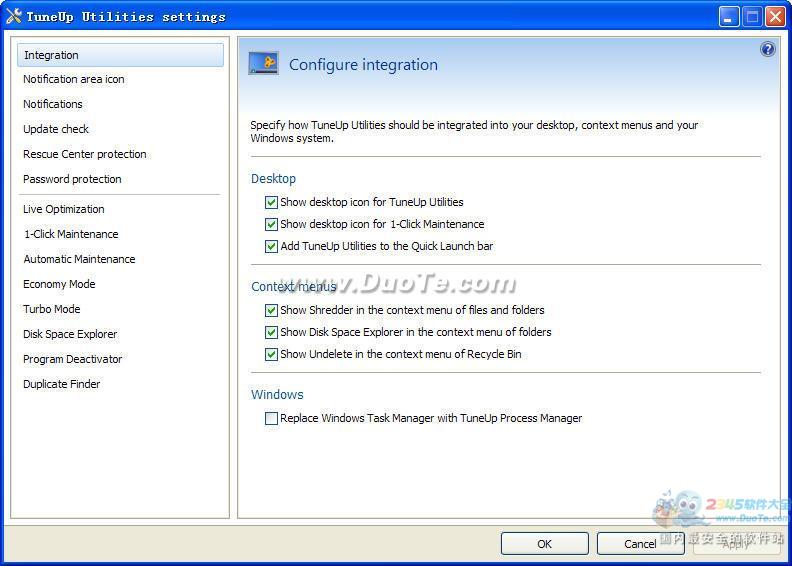The height and width of the screenshot is (566, 792).
Task: Open Notification area icon settings
Action: tap(74, 79)
